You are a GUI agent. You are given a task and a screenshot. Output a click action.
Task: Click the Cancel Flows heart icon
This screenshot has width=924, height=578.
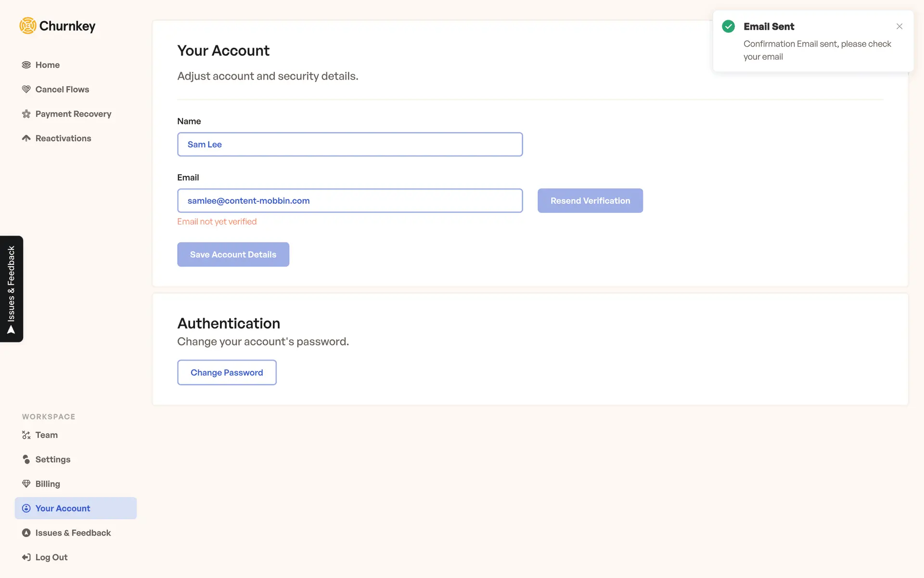pyautogui.click(x=26, y=90)
